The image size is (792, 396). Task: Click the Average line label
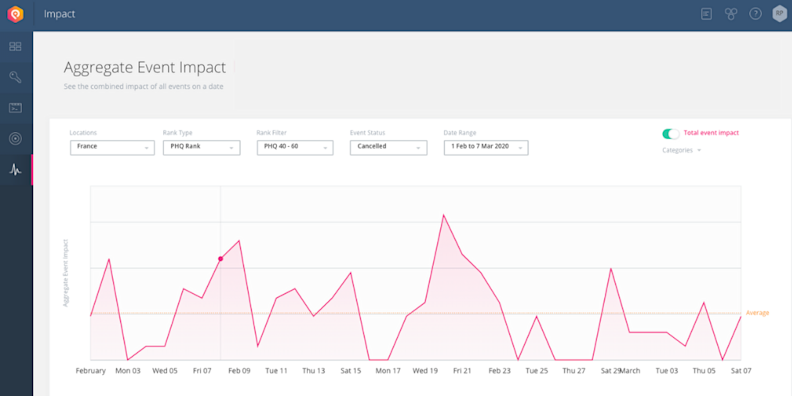[x=757, y=313]
